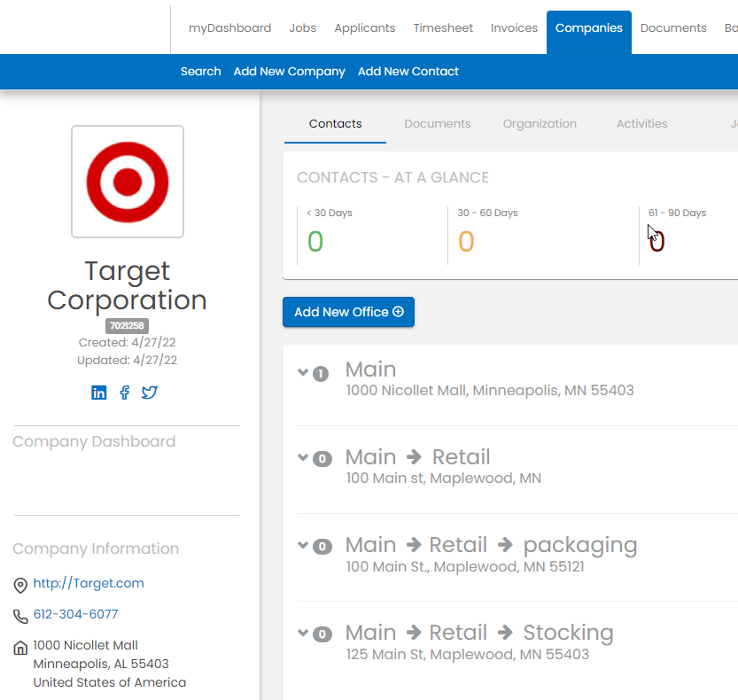Image resolution: width=738 pixels, height=700 pixels.
Task: Open the http://Target.com website link
Action: (x=89, y=583)
